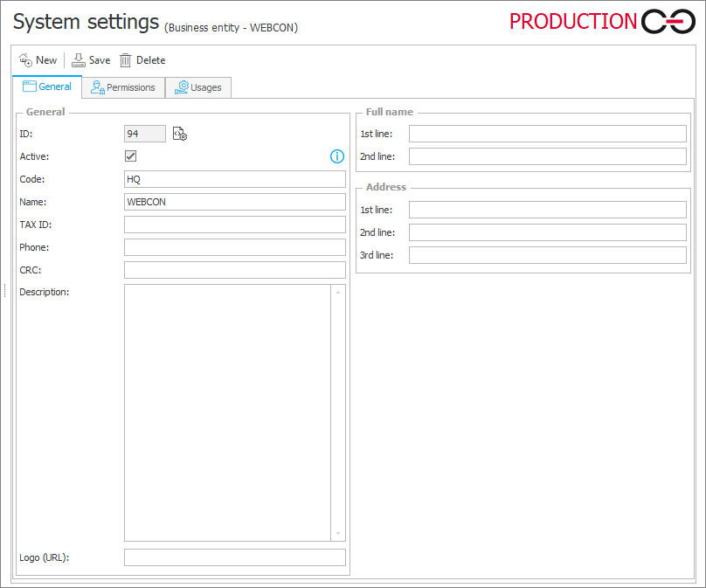Click the General group box header
This screenshot has width=706, height=588.
tap(45, 112)
